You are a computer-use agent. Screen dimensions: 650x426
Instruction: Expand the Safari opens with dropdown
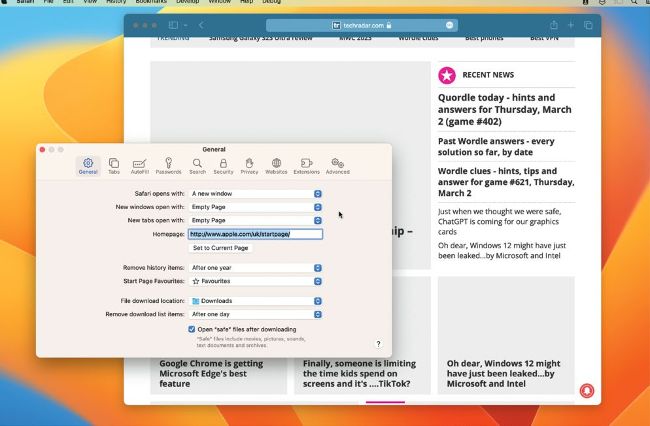(x=255, y=194)
